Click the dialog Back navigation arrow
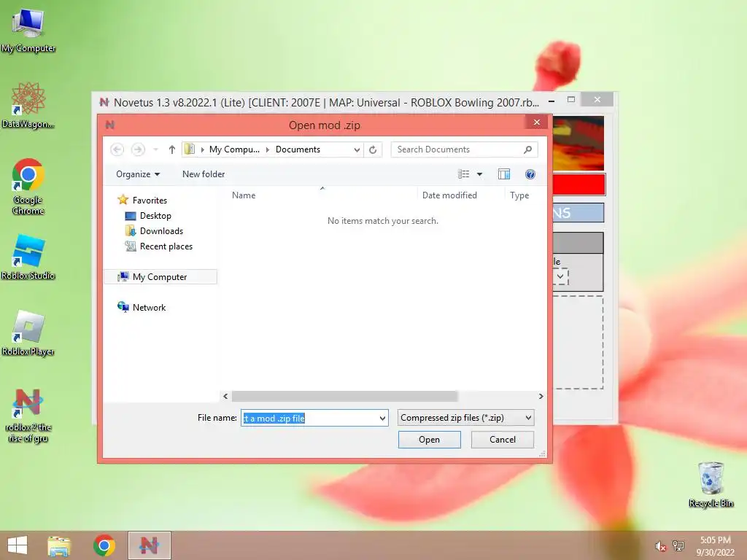This screenshot has width=747, height=560. 117,149
